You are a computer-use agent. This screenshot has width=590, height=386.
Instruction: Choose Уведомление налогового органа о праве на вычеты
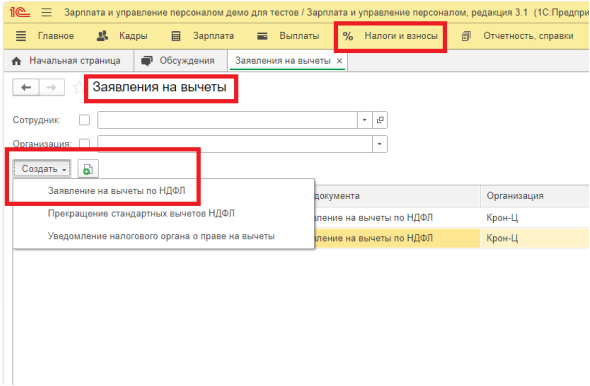tap(161, 236)
